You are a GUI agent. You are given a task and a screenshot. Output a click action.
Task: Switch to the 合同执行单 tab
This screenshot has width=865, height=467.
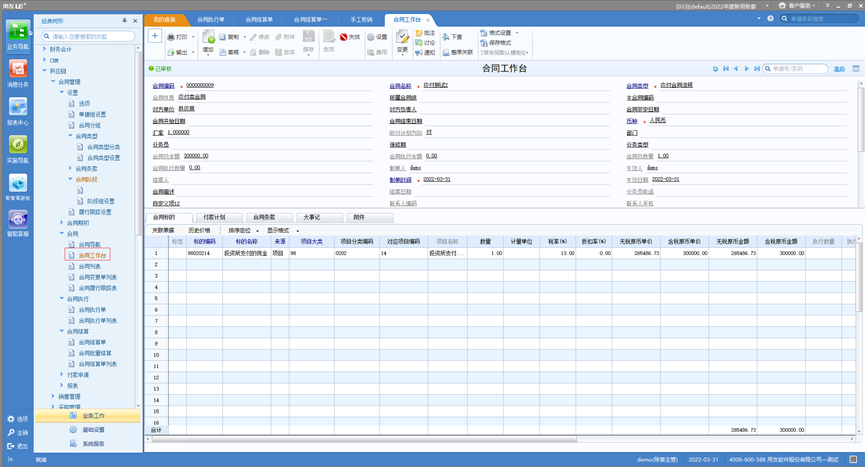point(211,19)
